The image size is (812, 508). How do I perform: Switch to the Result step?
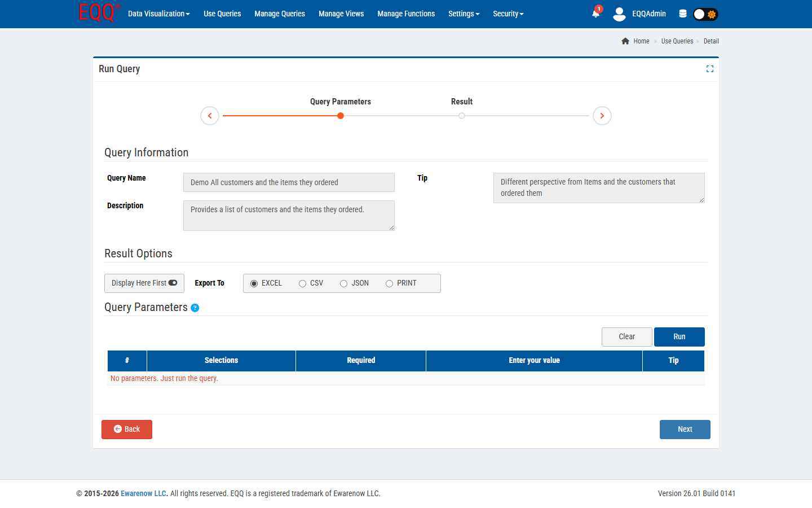(462, 115)
